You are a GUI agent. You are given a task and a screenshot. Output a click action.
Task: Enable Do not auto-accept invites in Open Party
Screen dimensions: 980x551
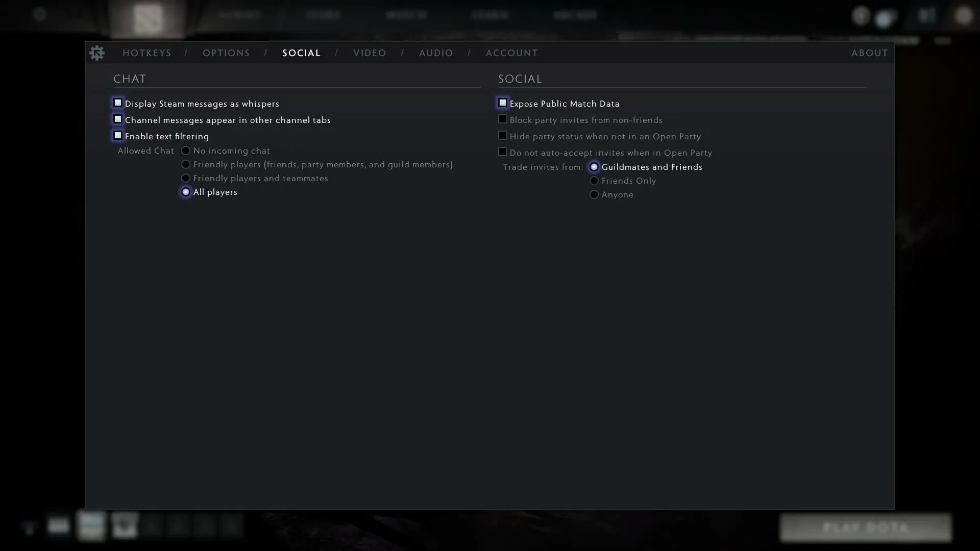[503, 152]
